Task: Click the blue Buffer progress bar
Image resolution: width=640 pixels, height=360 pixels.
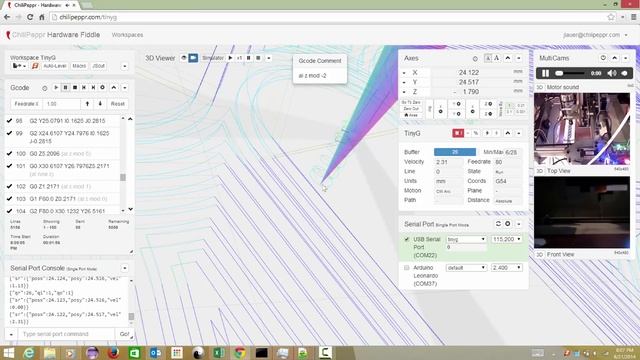Action: 455,152
